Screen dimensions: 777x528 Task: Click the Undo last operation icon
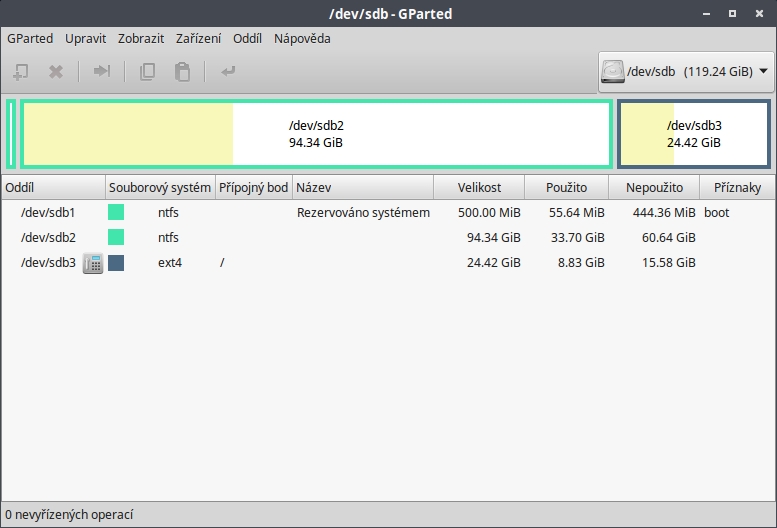coord(228,72)
